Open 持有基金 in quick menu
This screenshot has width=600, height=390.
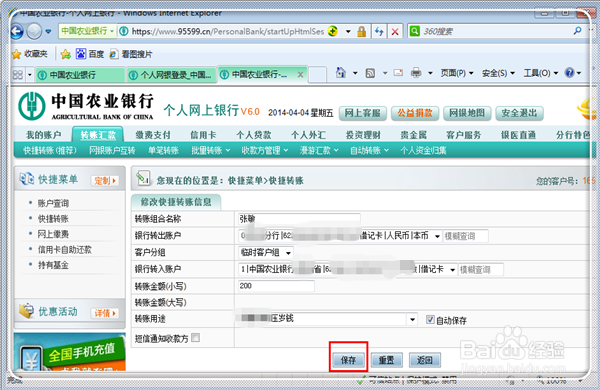point(53,265)
